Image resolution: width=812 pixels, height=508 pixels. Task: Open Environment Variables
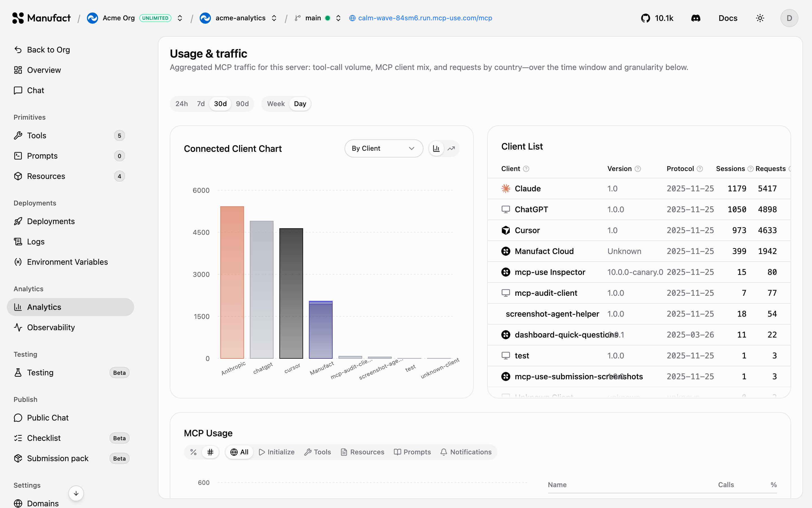[70, 262]
